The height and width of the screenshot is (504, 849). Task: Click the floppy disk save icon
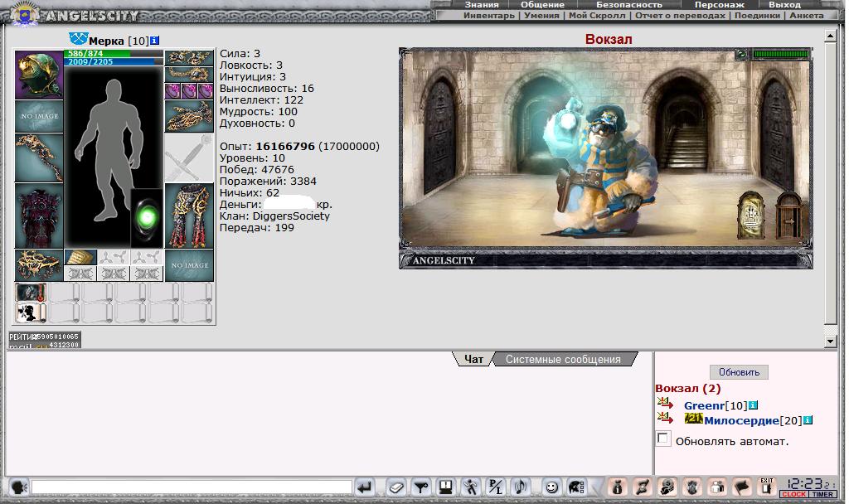pyautogui.click(x=445, y=487)
